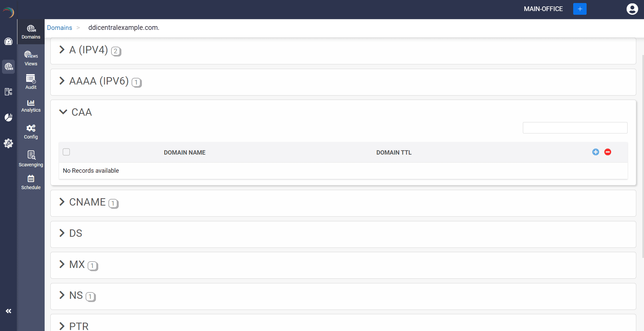
Task: Open the user profile avatar icon
Action: tap(632, 9)
